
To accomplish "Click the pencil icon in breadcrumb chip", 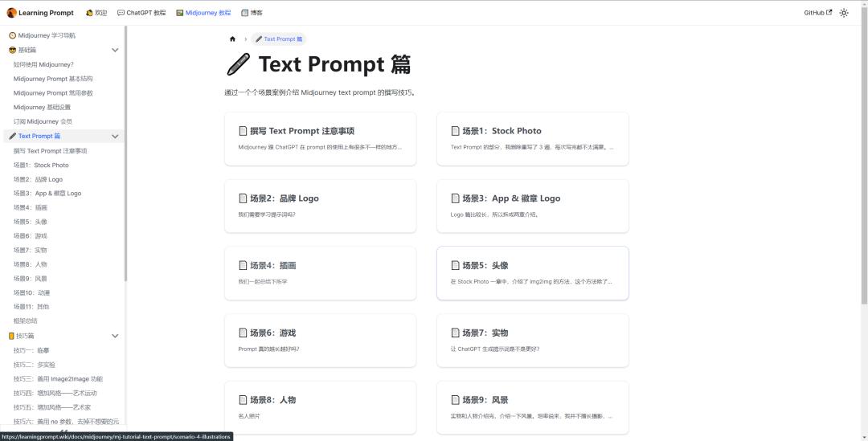I will 259,39.
